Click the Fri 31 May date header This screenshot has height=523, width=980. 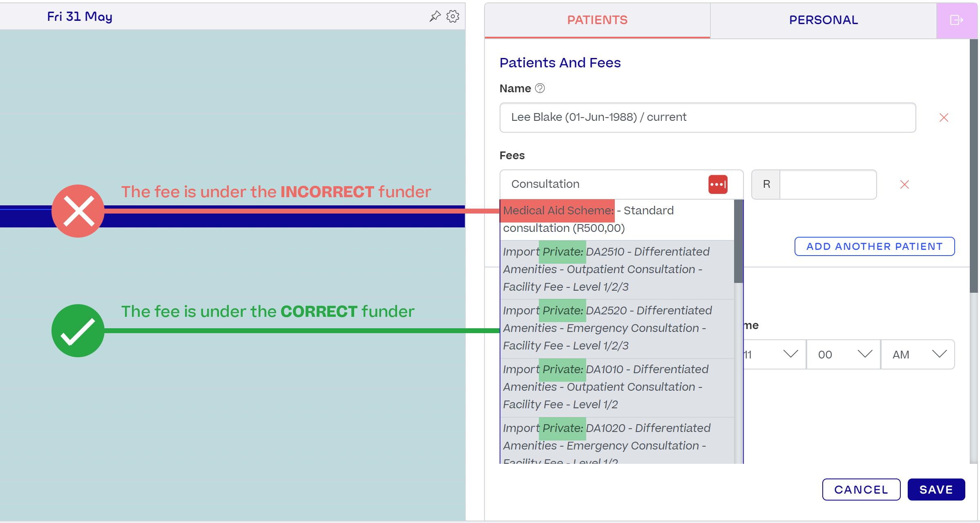pos(80,16)
